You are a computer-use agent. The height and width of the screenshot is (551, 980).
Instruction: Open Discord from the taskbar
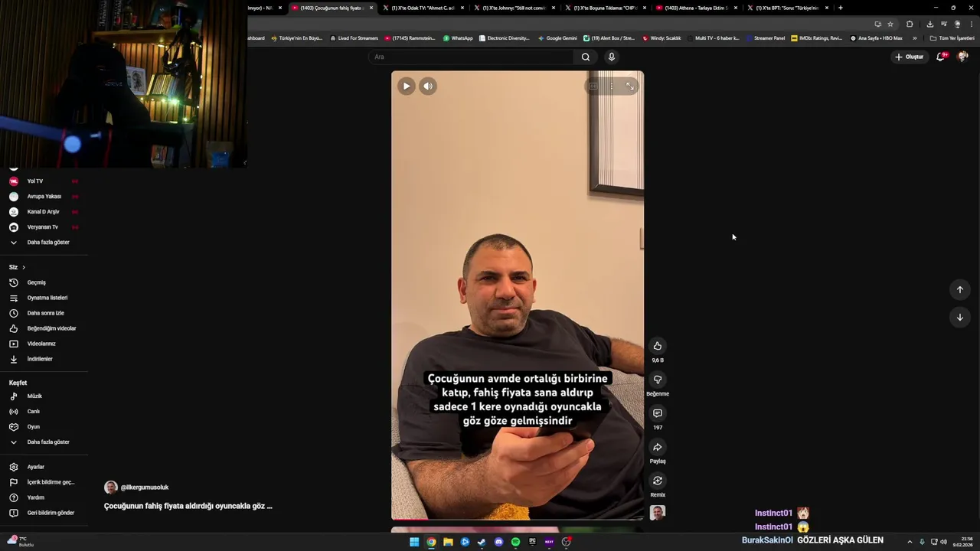point(498,542)
